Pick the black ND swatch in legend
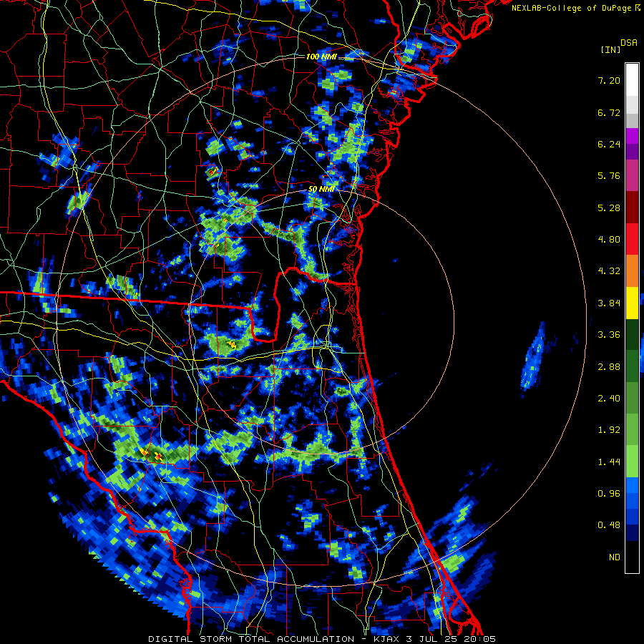Viewport: 644px width, 644px height. [x=632, y=557]
